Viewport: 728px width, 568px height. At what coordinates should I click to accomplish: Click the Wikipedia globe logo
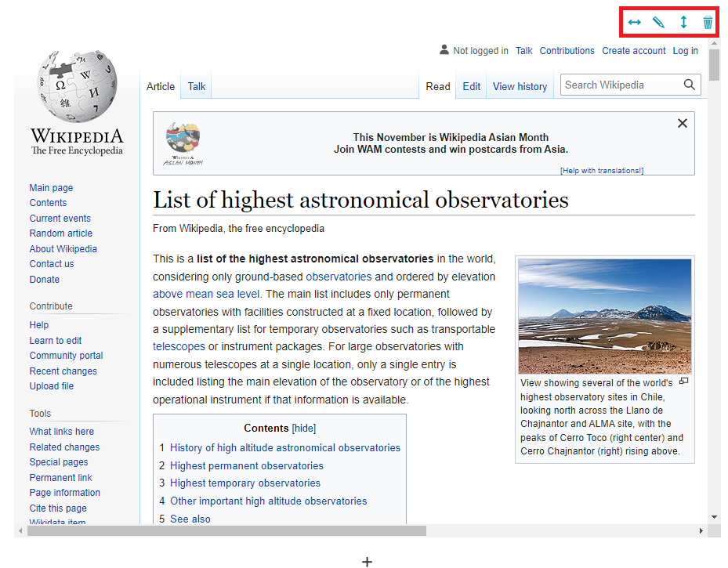click(x=77, y=91)
